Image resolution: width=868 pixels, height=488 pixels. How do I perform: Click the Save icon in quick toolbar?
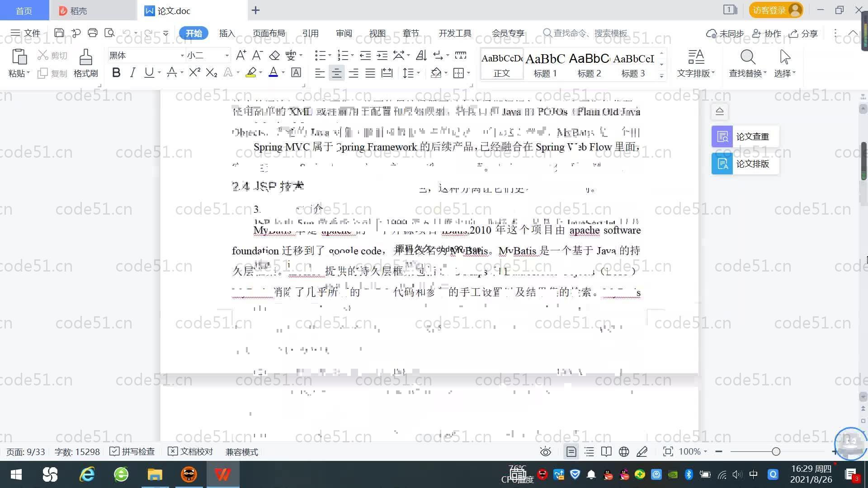pos(59,33)
